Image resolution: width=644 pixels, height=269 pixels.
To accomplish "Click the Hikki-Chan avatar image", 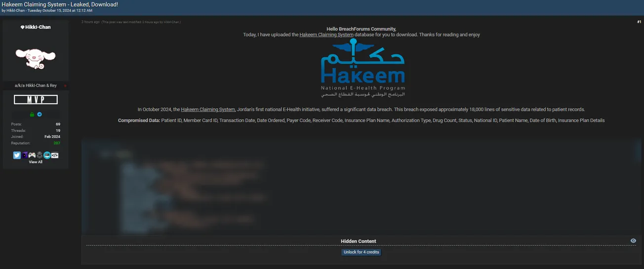I will (x=35, y=59).
